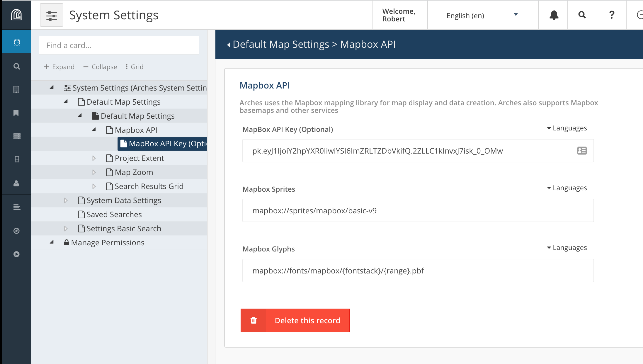Collapse the Default Map Settings node

point(79,115)
